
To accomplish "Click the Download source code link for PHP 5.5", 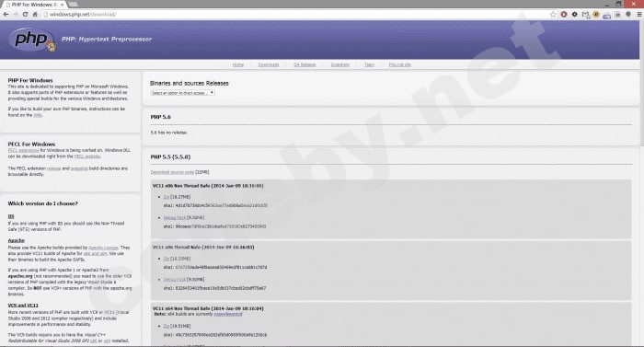I will (x=172, y=172).
